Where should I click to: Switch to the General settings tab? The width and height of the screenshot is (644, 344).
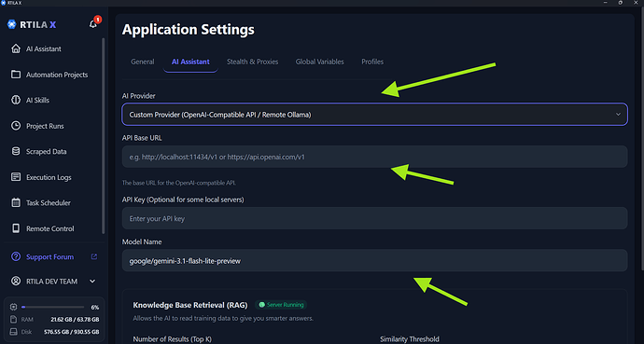pos(143,62)
